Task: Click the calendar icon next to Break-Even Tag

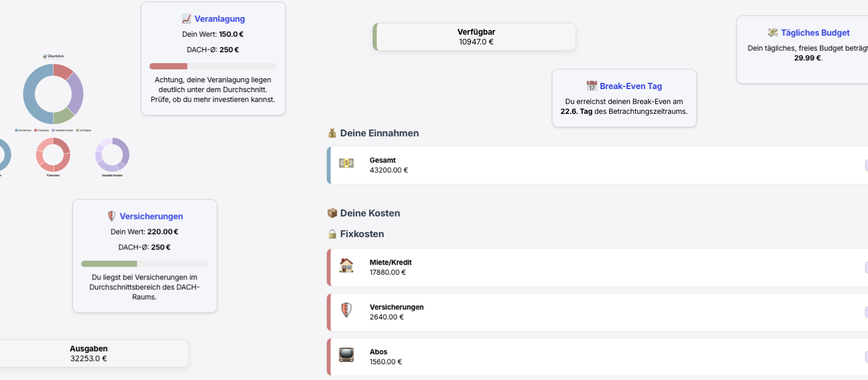Action: point(591,86)
